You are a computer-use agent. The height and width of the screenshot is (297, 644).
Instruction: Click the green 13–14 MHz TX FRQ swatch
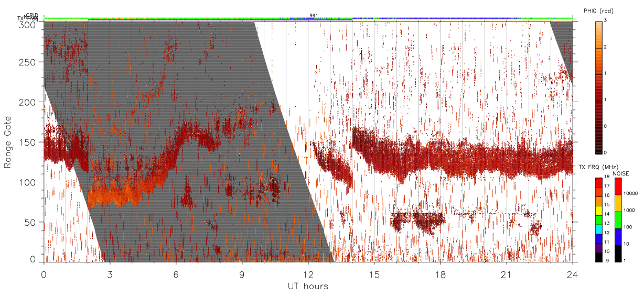[599, 219]
